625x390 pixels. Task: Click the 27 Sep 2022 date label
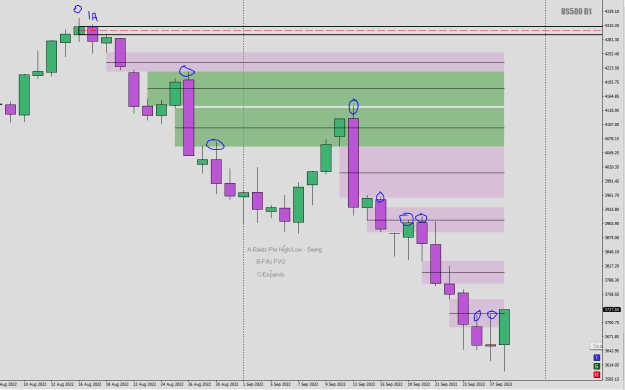(501, 384)
